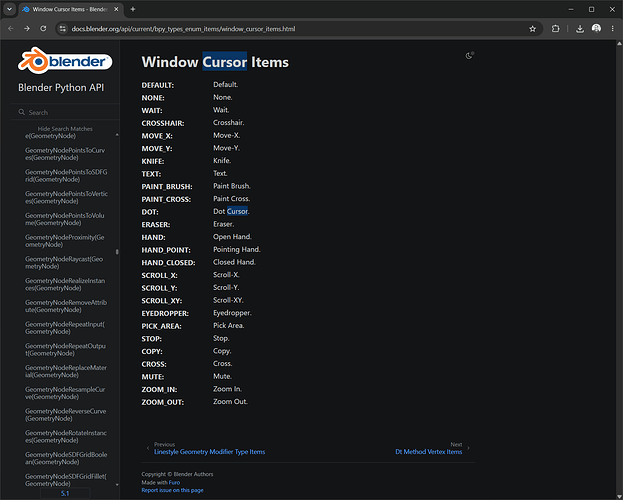Click the page scrollbar up arrow

click(x=619, y=43)
